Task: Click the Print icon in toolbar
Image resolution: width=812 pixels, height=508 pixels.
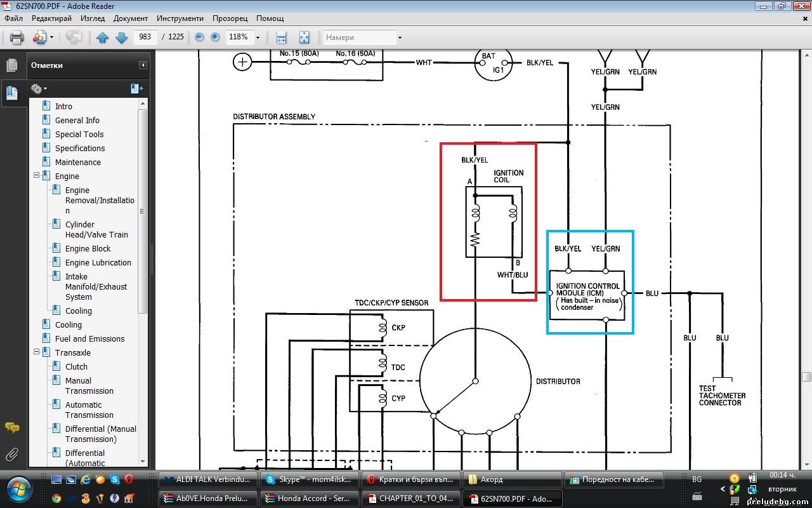Action: (17, 37)
